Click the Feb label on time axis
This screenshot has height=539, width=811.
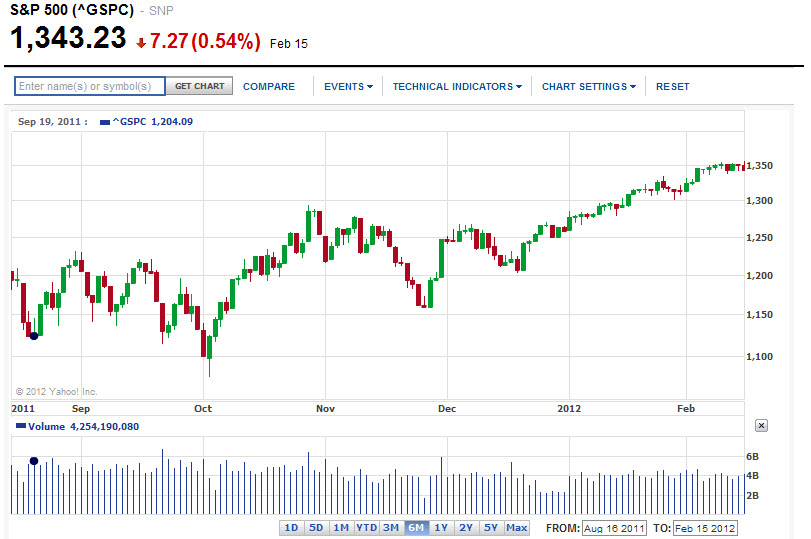[x=686, y=409]
